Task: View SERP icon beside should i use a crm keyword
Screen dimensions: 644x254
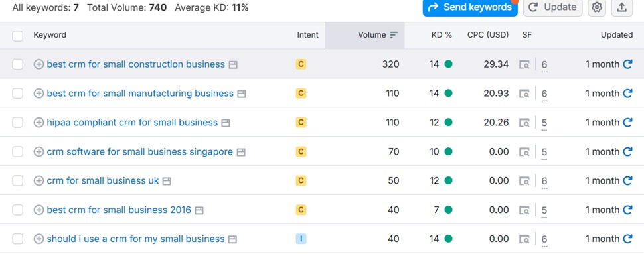Action: click(233, 239)
